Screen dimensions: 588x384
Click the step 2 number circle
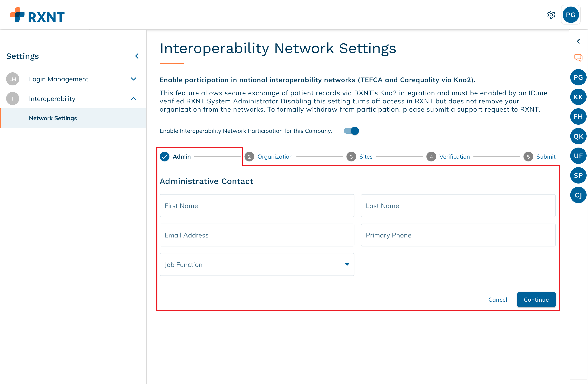pyautogui.click(x=249, y=157)
